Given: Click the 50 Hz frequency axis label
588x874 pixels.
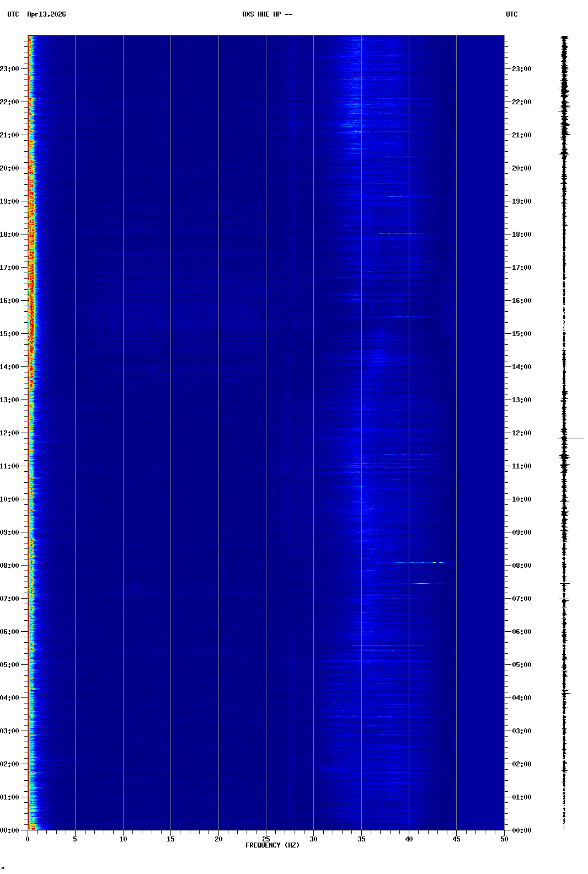Looking at the screenshot, I should click(504, 839).
